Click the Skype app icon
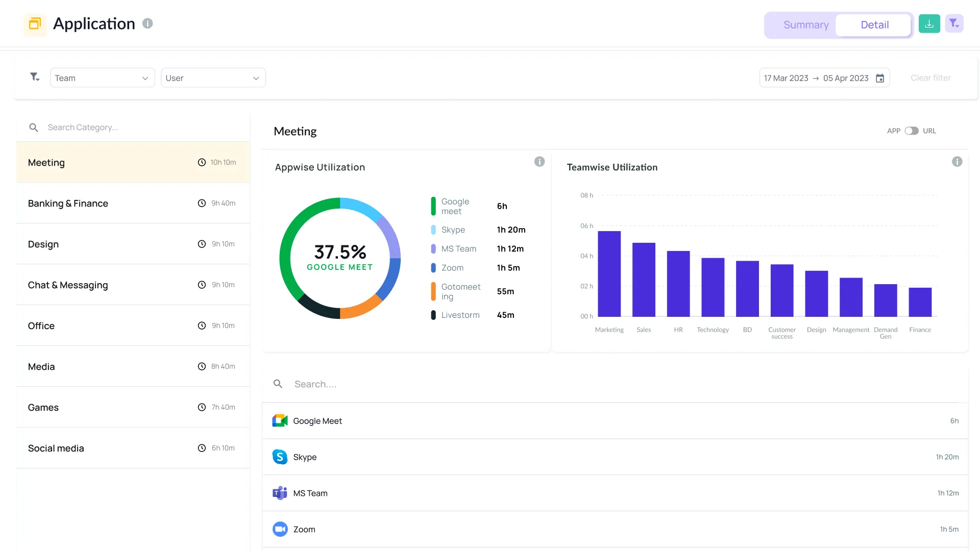The image size is (980, 551). [x=280, y=457]
